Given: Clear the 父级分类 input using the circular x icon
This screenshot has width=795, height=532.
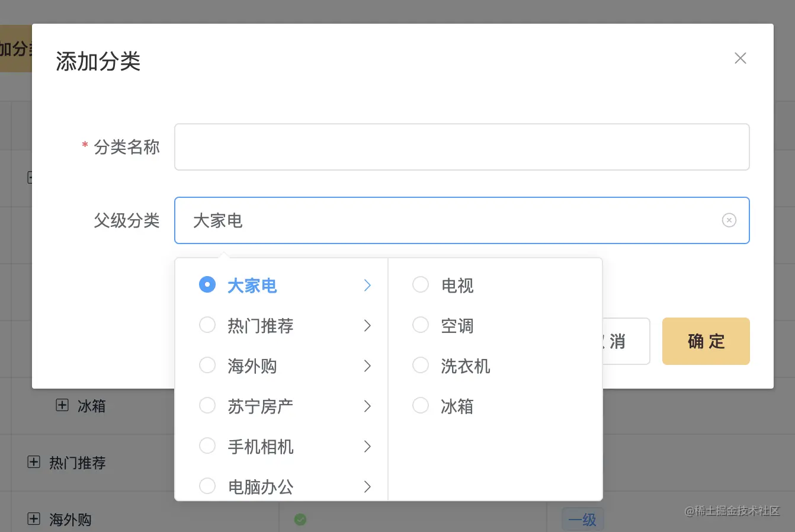Looking at the screenshot, I should click(x=729, y=220).
